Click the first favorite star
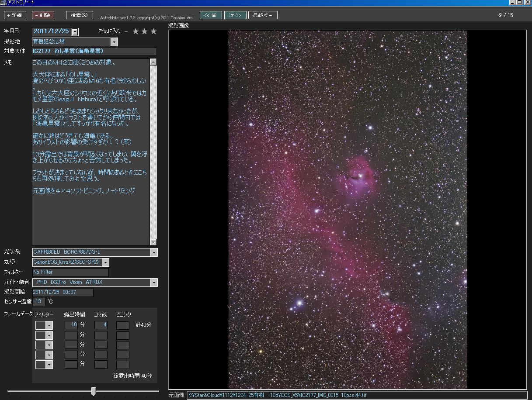 136,31
